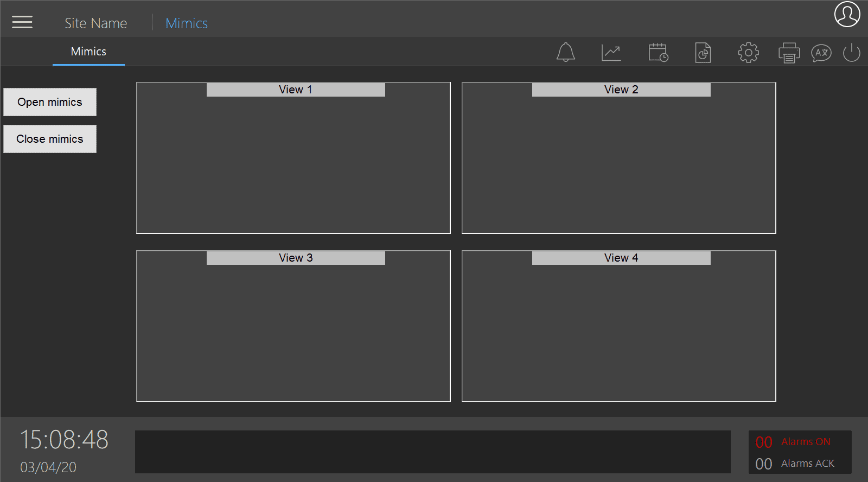Open the alarms bell icon

[565, 53]
